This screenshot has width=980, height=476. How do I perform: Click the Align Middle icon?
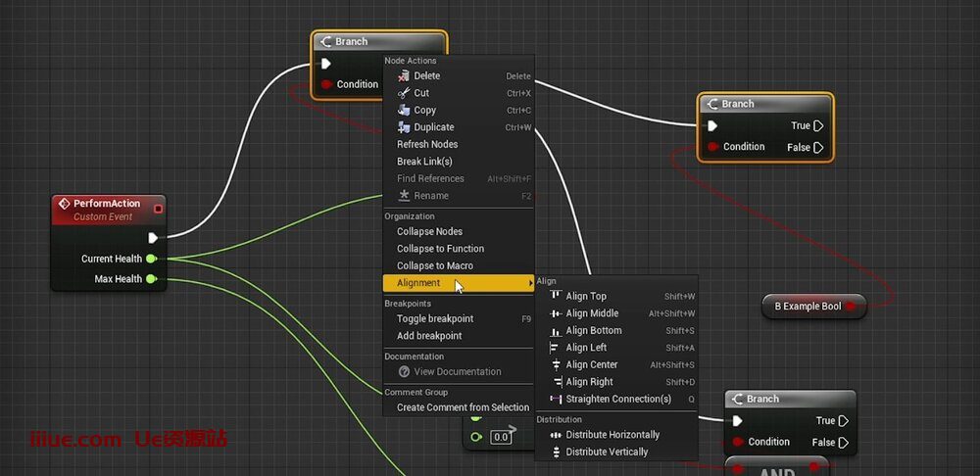pyautogui.click(x=555, y=313)
